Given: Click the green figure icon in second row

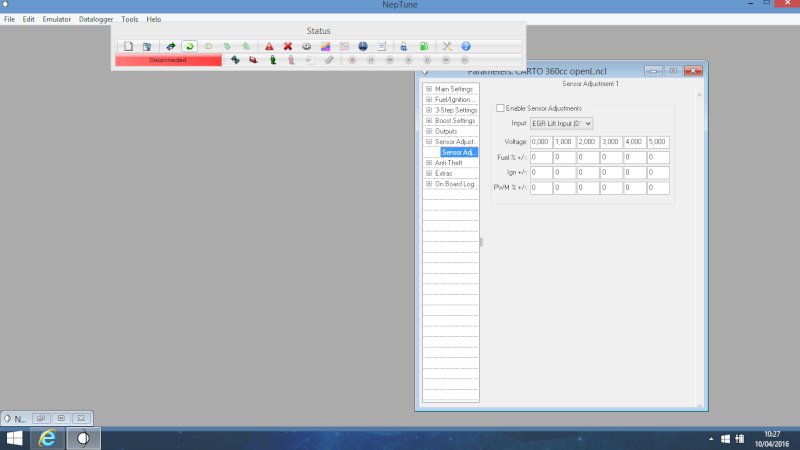Looking at the screenshot, I should (x=273, y=60).
